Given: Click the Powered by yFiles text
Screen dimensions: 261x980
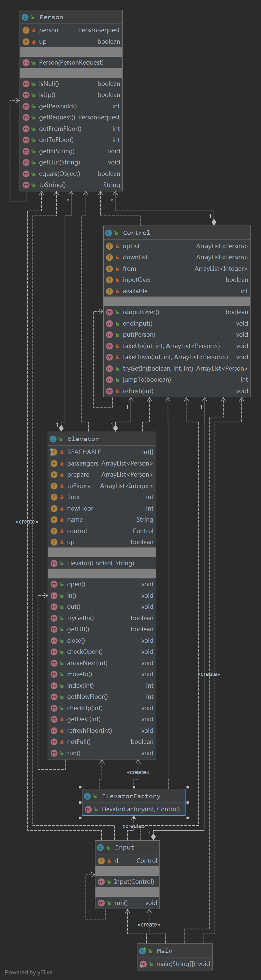Looking at the screenshot, I should click(x=28, y=972).
